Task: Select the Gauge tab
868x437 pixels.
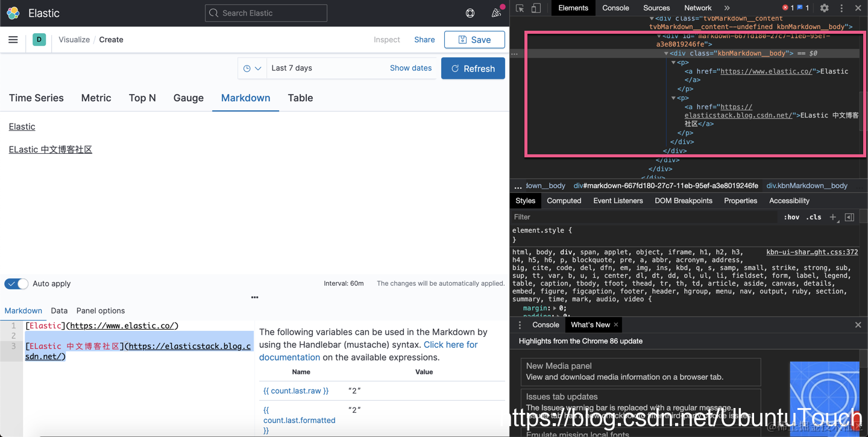Action: pyautogui.click(x=189, y=98)
